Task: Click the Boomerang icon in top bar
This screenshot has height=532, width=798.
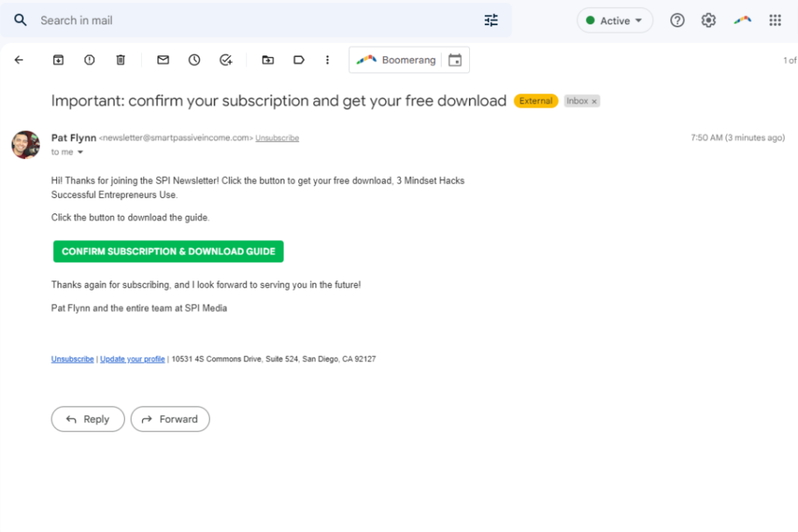Action: pyautogui.click(x=743, y=20)
